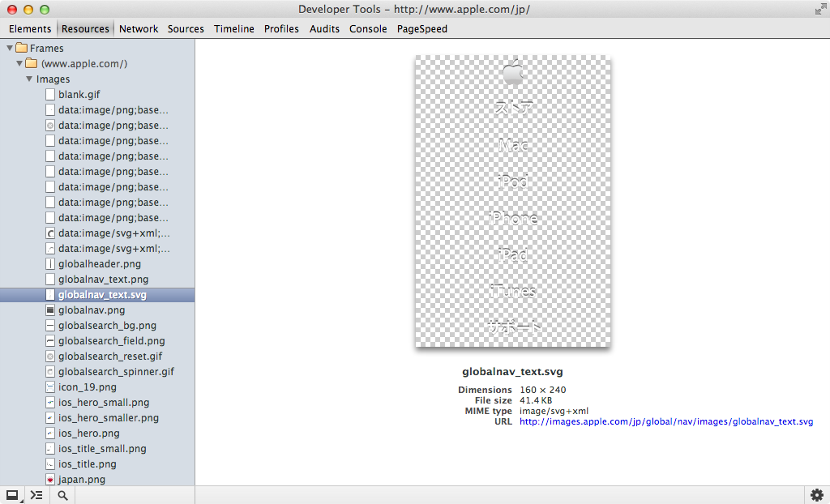Click the globalnav_text.svg preview image
830x504 pixels.
point(512,201)
